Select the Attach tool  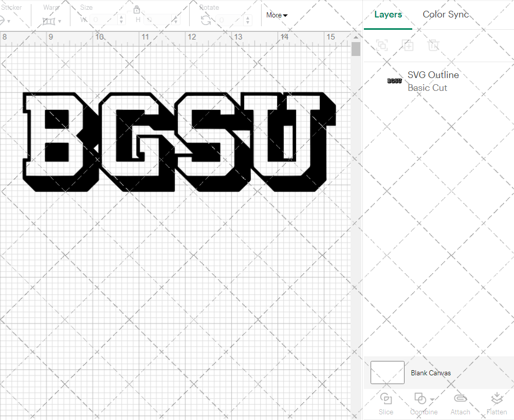pyautogui.click(x=460, y=403)
